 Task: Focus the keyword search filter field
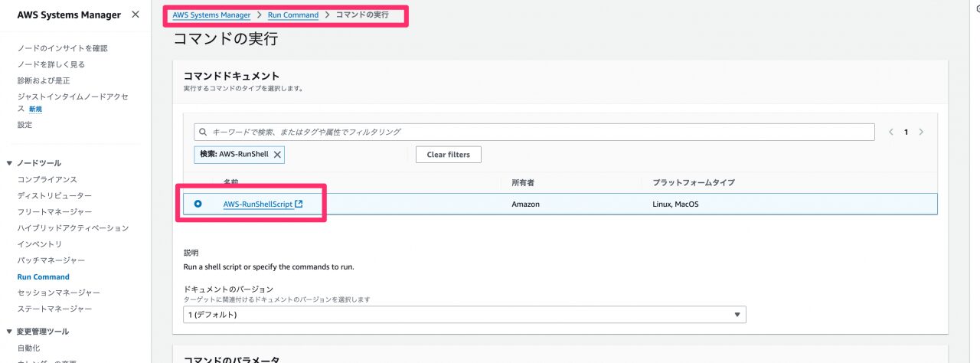coord(534,132)
